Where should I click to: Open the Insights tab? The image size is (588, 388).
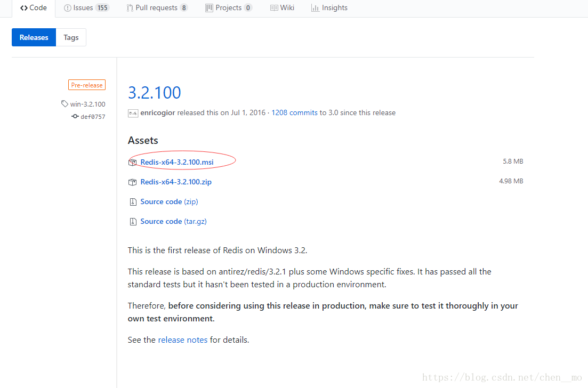pyautogui.click(x=329, y=8)
